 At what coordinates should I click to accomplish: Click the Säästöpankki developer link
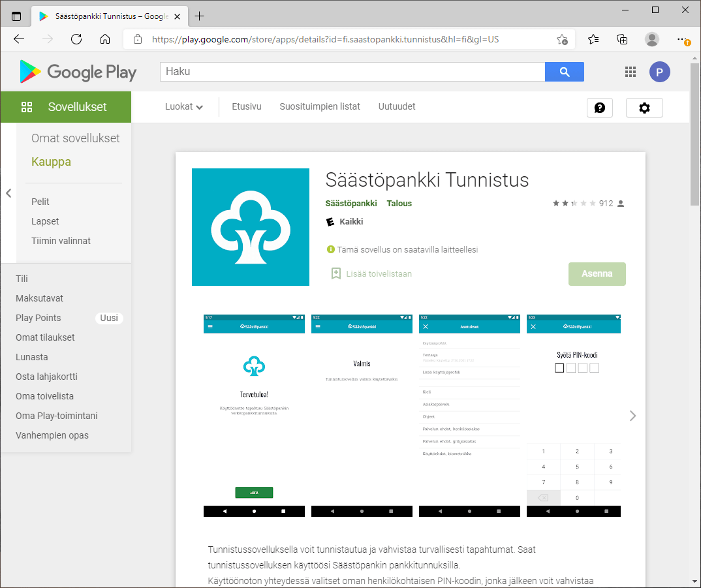(x=351, y=204)
